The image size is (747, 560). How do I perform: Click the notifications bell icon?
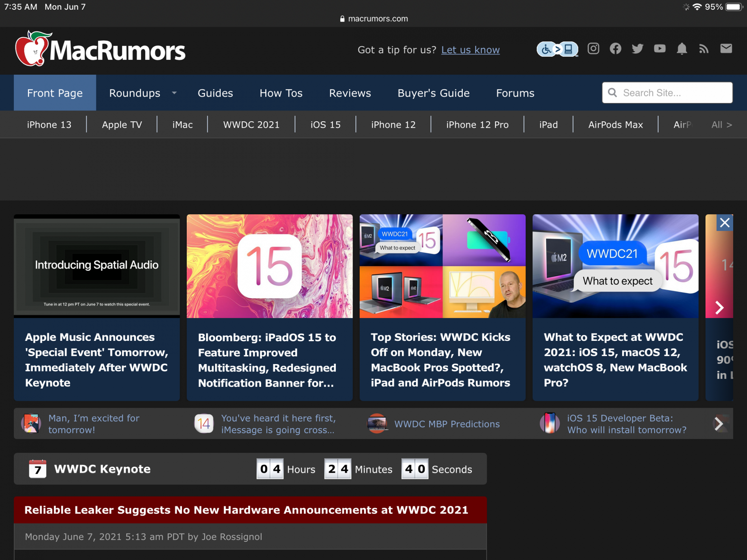point(682,49)
